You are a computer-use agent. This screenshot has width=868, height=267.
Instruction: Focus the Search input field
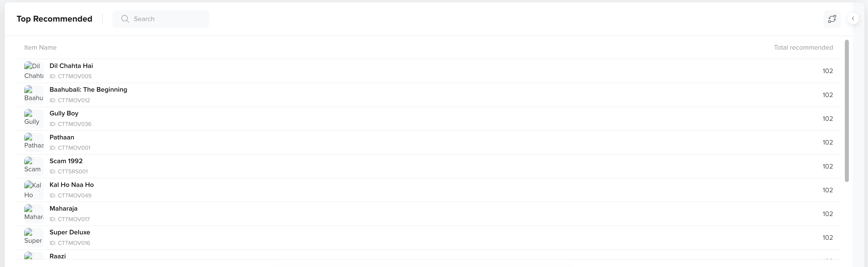[x=161, y=19]
